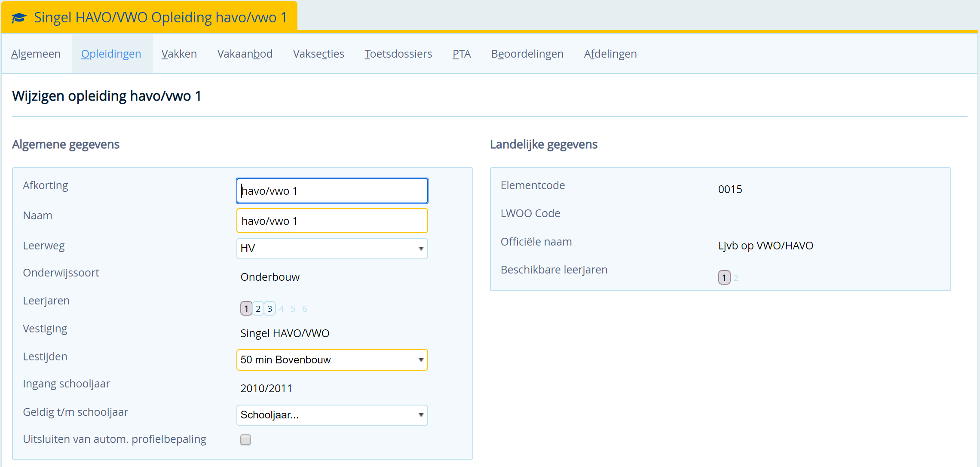Switch to the Vakken tab

point(179,54)
